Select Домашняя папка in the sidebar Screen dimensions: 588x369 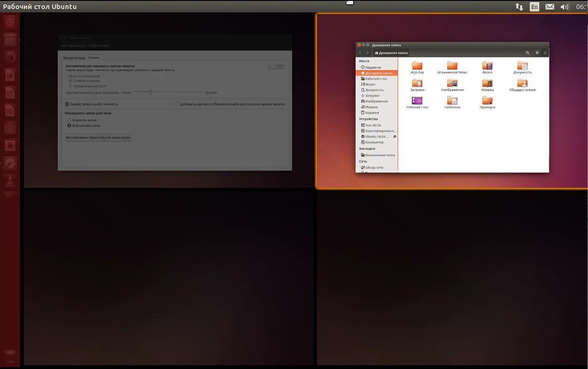click(x=377, y=73)
